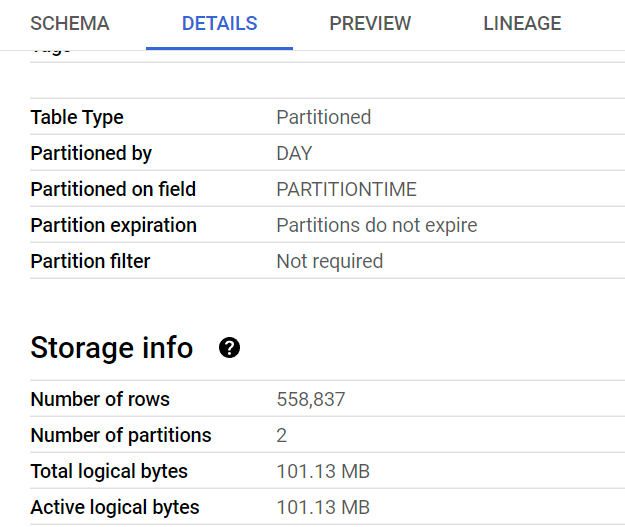The image size is (625, 527).
Task: Select the Not required filter value
Action: 329,261
